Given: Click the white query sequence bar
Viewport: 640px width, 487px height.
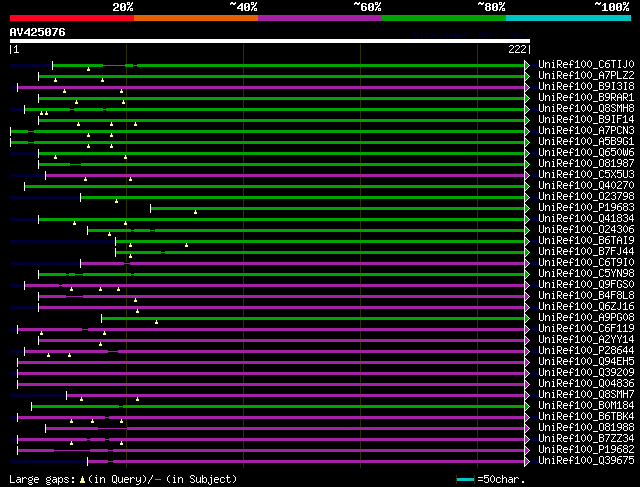Looking at the screenshot, I should (270, 41).
